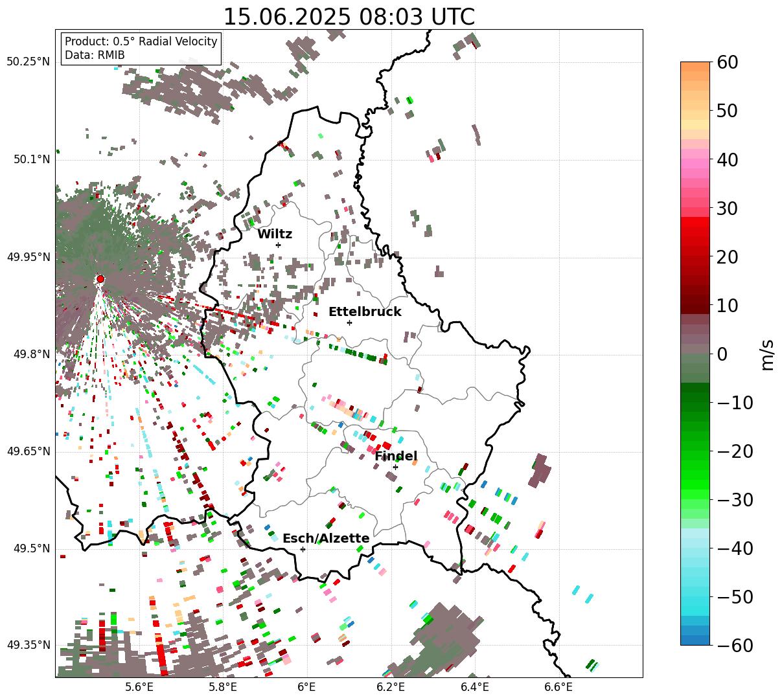The image size is (782, 700).
Task: Click the colorbar −40 tick label
Action: 735,548
